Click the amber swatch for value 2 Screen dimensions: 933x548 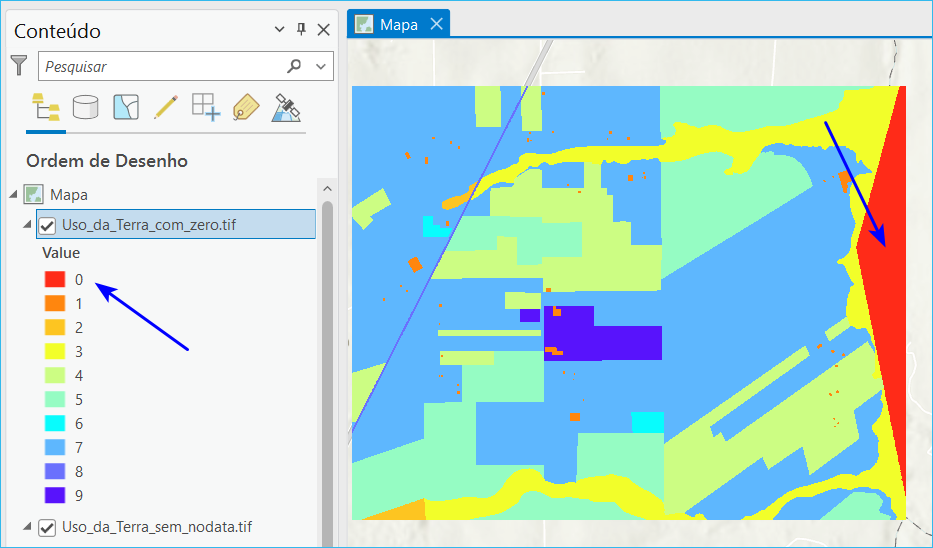[55, 327]
